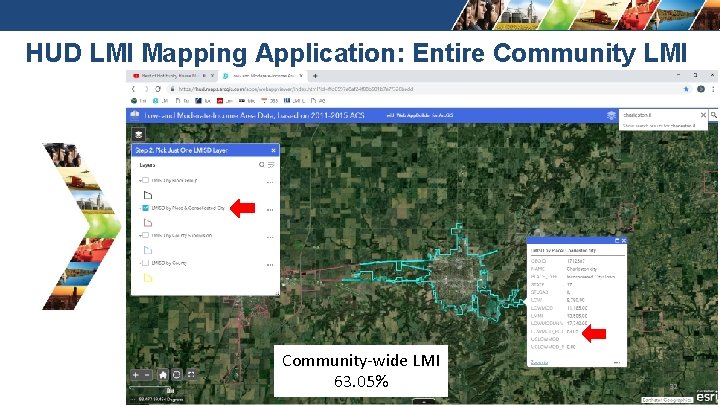Screen dimensions: 720x405
Task: Click the '17,140.00' value in popup
Action: click(x=578, y=323)
